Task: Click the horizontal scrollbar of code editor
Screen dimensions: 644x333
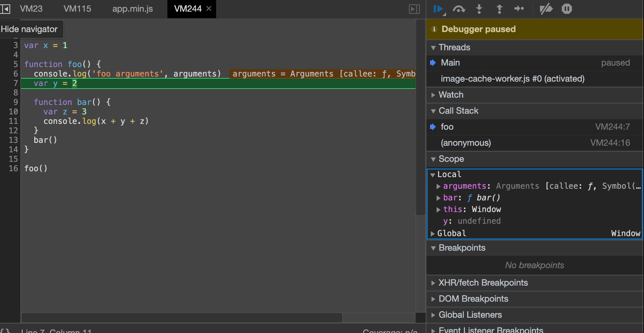Action: click(x=182, y=318)
